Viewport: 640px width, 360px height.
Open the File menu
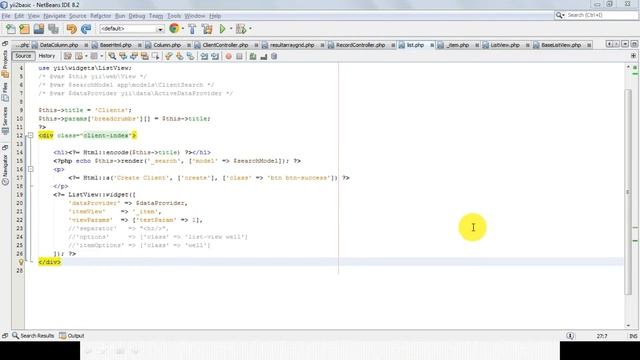click(6, 16)
